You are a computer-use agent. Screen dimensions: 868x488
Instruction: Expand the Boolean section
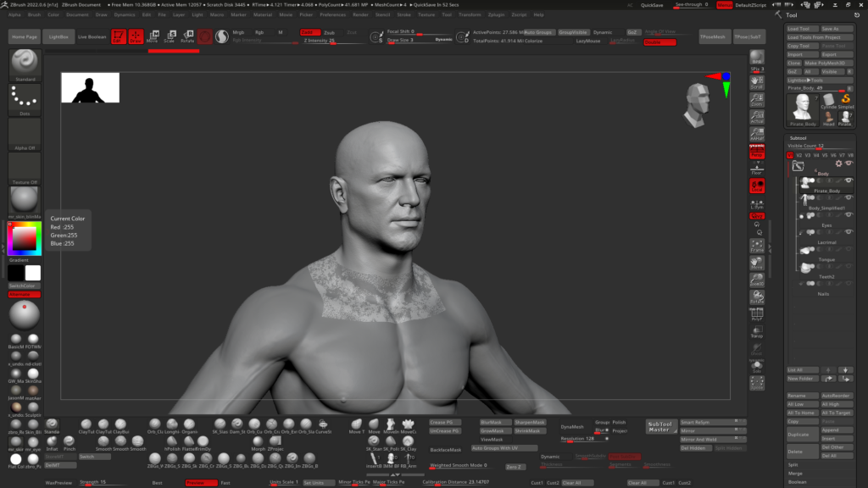click(798, 481)
